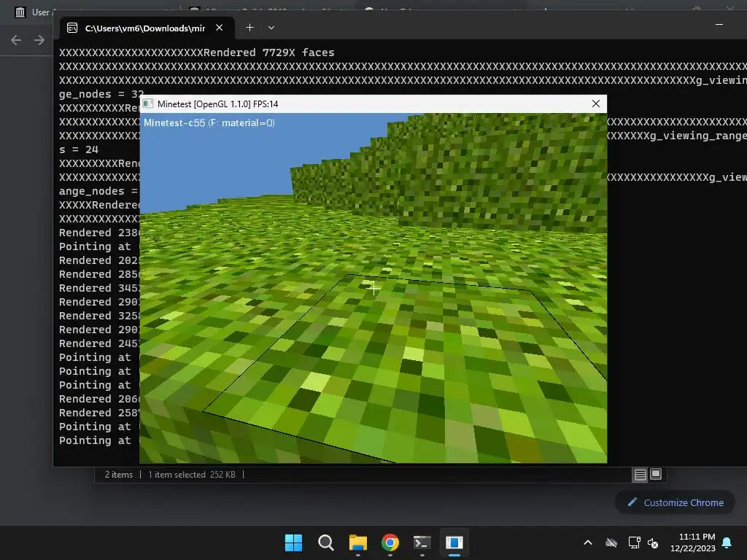Click the 's = 24' terminal line
Image resolution: width=747 pixels, height=560 pixels.
(79, 149)
